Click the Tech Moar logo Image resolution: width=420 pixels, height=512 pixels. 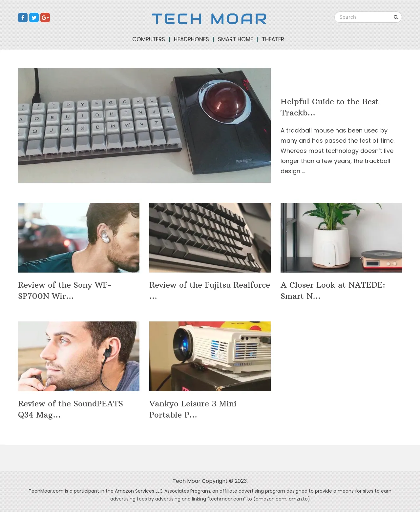click(x=209, y=19)
